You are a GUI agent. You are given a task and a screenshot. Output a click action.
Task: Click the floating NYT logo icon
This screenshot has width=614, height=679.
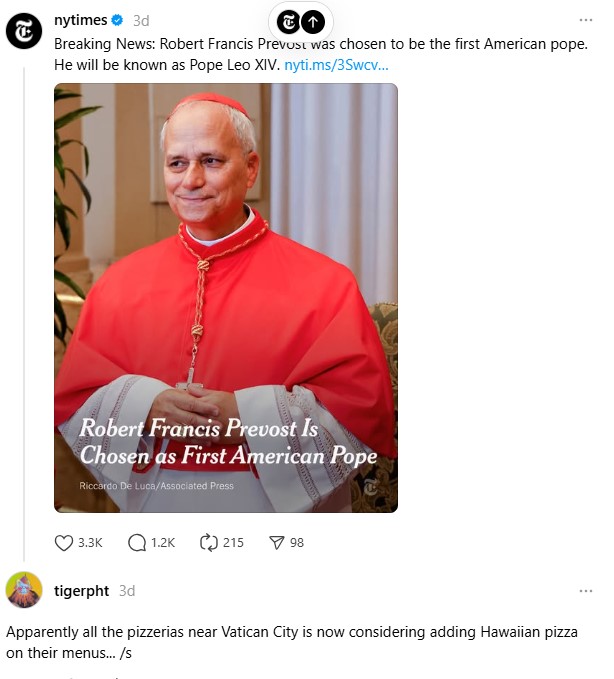point(288,22)
